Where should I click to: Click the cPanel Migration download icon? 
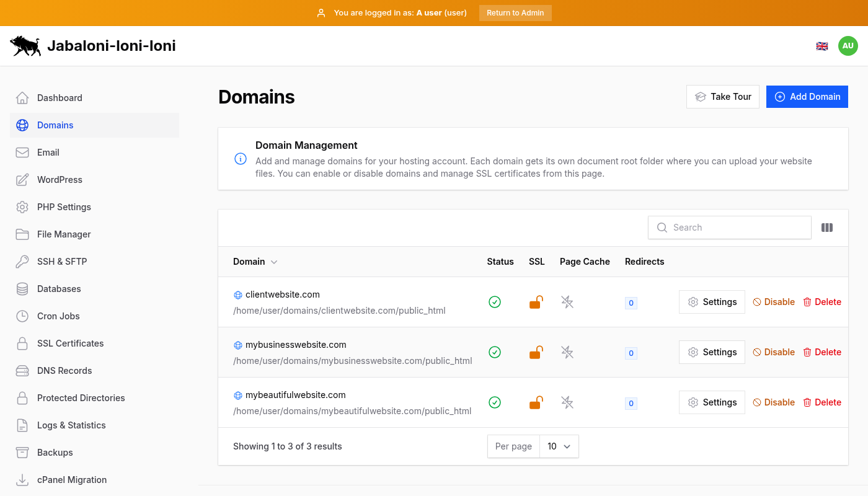point(22,479)
